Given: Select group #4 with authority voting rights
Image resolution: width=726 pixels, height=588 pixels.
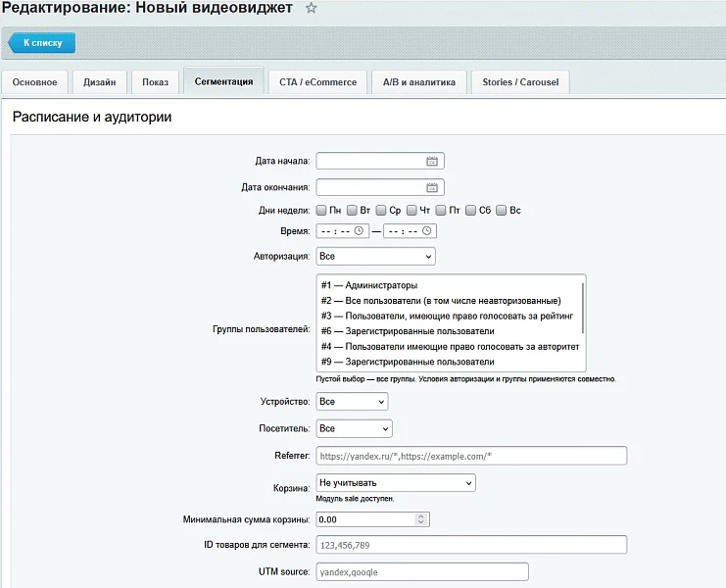Looking at the screenshot, I should tap(449, 346).
